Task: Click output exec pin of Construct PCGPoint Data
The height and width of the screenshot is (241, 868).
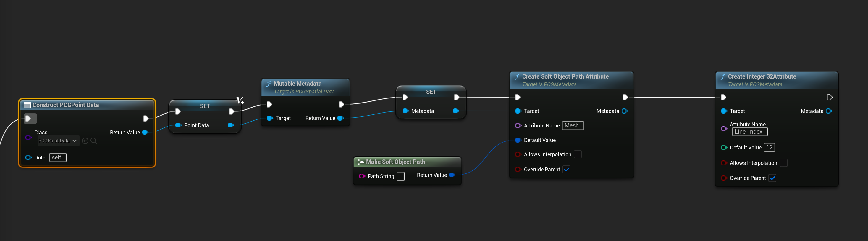Action: [x=146, y=119]
